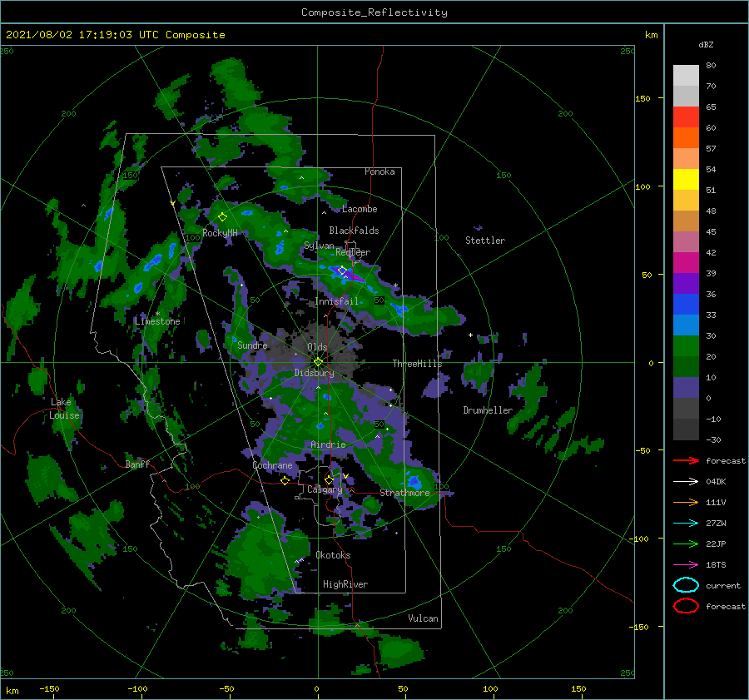
Task: Click the yellow radar-center diamond near Didsbury
Action: (318, 362)
